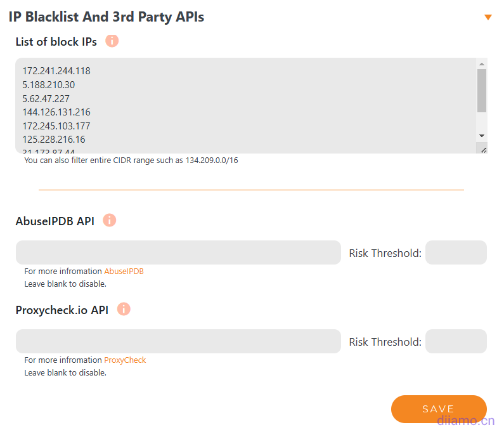Click the 144.126.131.216 entry in the list
The height and width of the screenshot is (432, 504).
click(x=56, y=112)
